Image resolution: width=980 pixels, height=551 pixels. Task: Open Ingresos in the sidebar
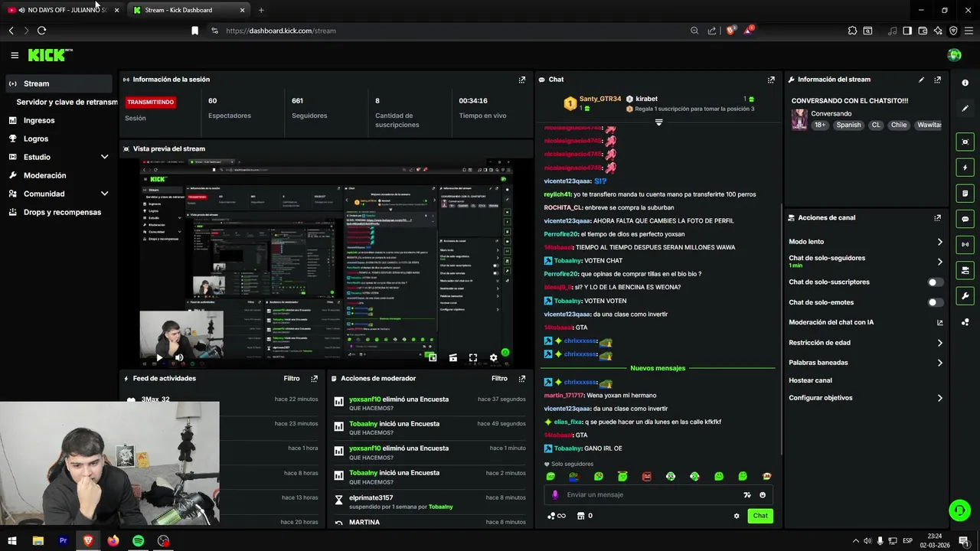[x=39, y=120]
